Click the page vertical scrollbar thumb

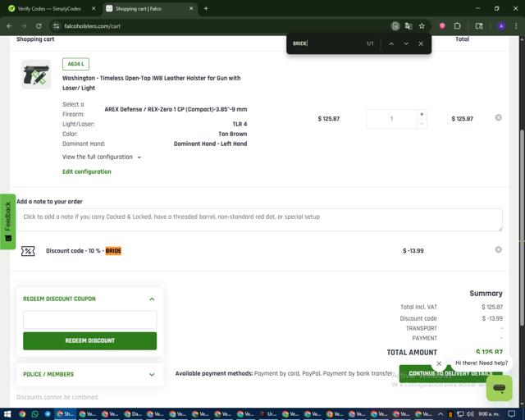[x=522, y=227]
